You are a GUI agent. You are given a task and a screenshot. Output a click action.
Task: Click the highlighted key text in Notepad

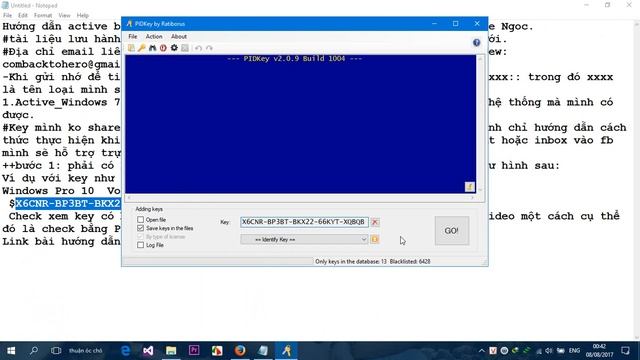[68, 203]
